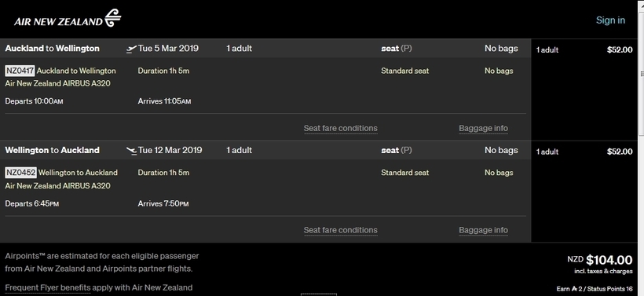Click the $52.00 price for outbound flight
The width and height of the screenshot is (644, 296).
620,50
